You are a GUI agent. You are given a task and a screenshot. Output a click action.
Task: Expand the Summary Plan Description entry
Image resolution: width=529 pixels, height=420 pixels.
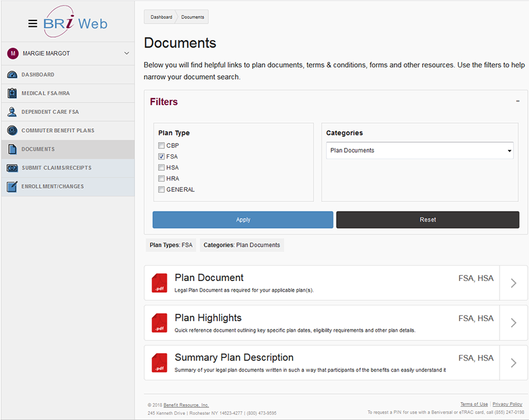click(513, 362)
